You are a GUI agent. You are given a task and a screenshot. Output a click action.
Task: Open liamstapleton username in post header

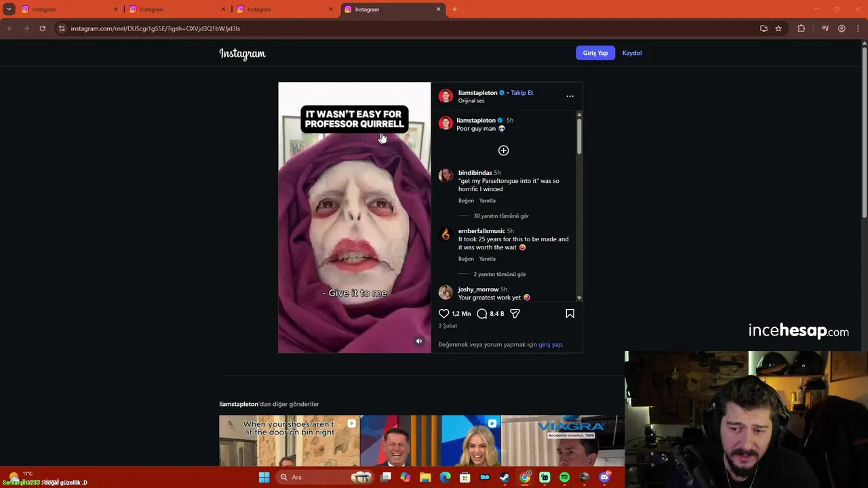click(477, 93)
